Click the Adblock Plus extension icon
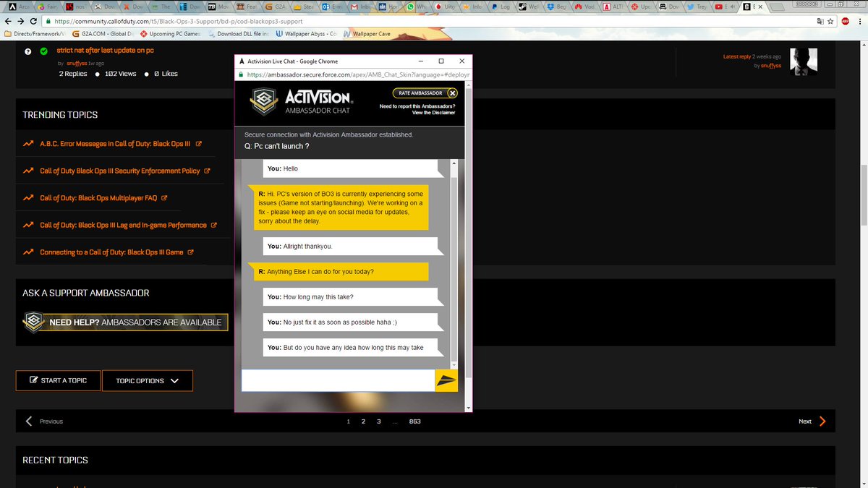This screenshot has height=488, width=868. (845, 22)
